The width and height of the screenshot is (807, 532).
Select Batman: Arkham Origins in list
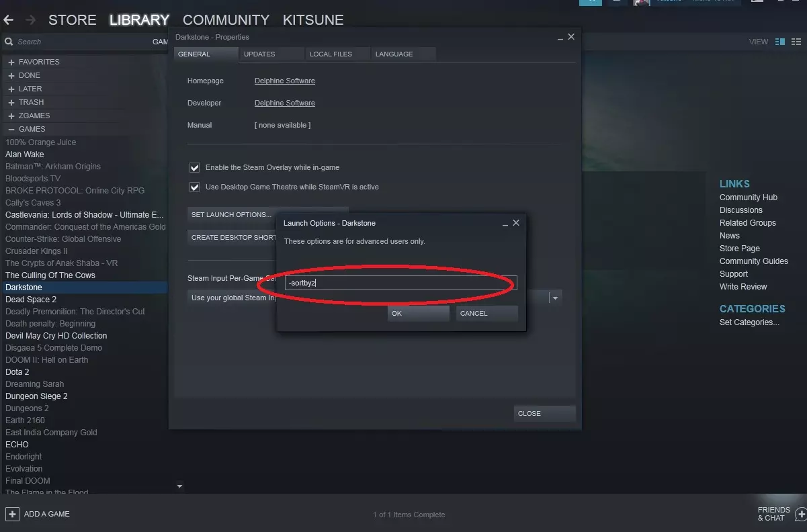[x=53, y=167]
